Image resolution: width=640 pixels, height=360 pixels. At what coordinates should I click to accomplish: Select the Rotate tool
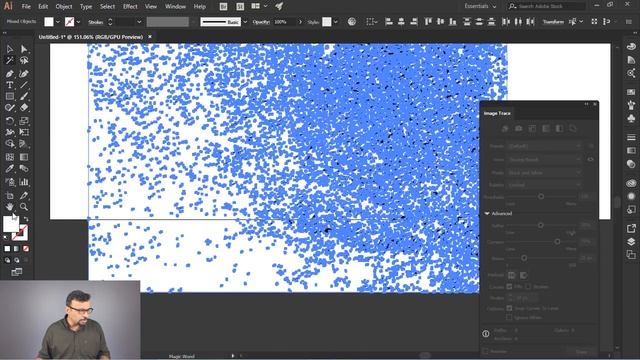click(x=10, y=121)
